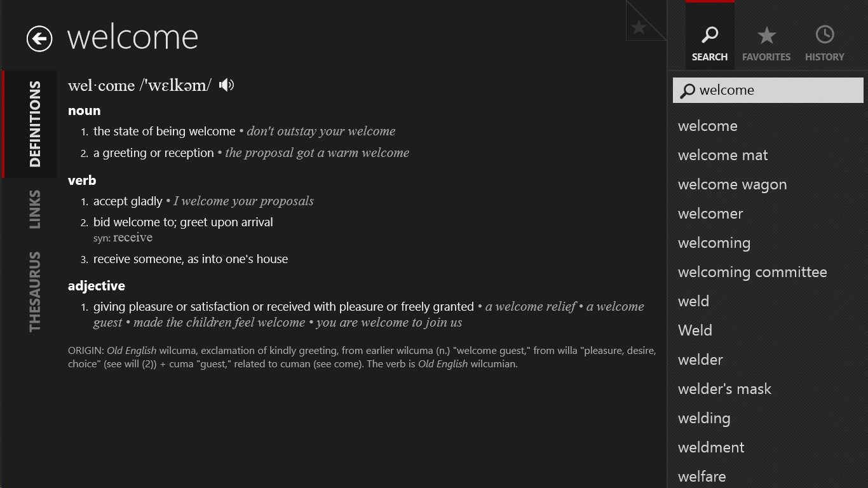Toggle the favorite star corner flag
The height and width of the screenshot is (488, 868).
point(639,27)
